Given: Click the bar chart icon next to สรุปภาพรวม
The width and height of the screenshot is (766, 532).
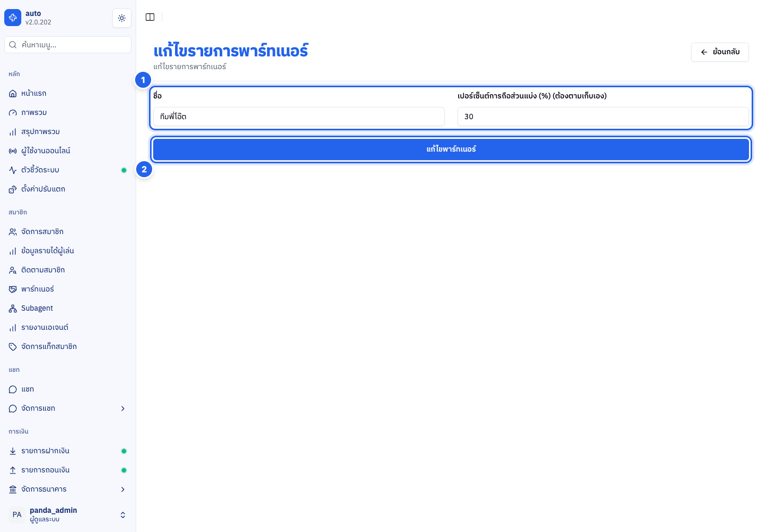Looking at the screenshot, I should [13, 132].
